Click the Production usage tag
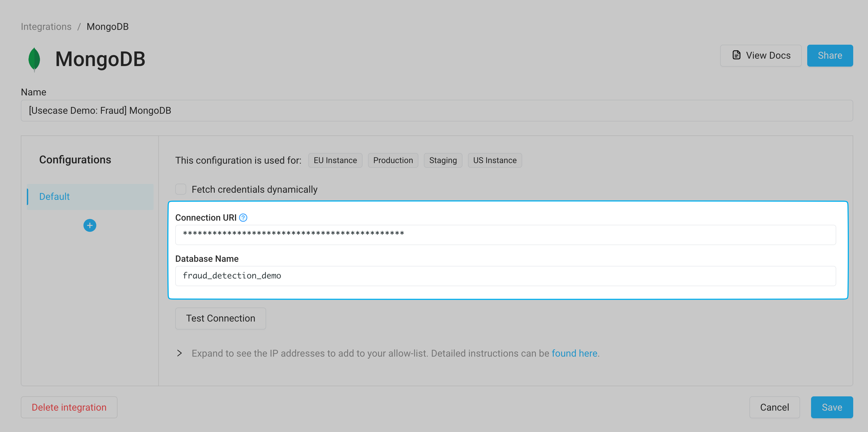This screenshot has height=432, width=868. point(393,160)
